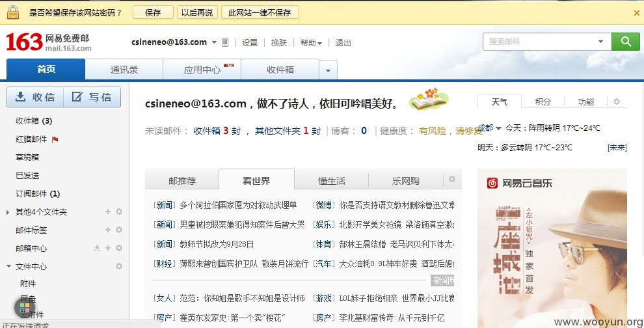Open the 成都 city dropdown
The width and height of the screenshot is (644, 328).
click(490, 128)
